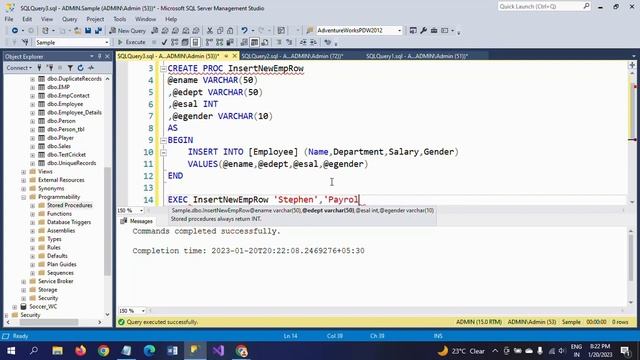This screenshot has height=360, width=640.
Task: Open File Explorer from the taskbar
Action: 58,351
